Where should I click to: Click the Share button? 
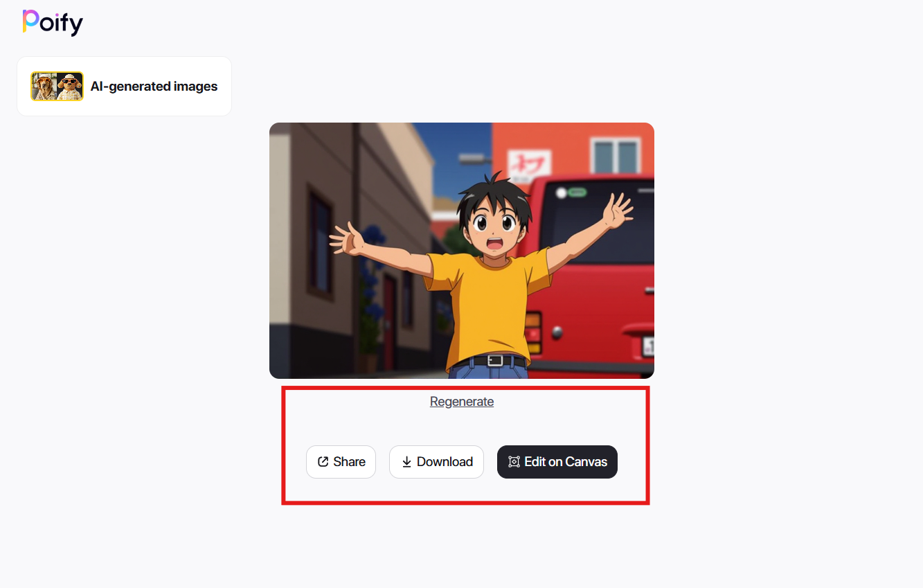click(x=341, y=461)
